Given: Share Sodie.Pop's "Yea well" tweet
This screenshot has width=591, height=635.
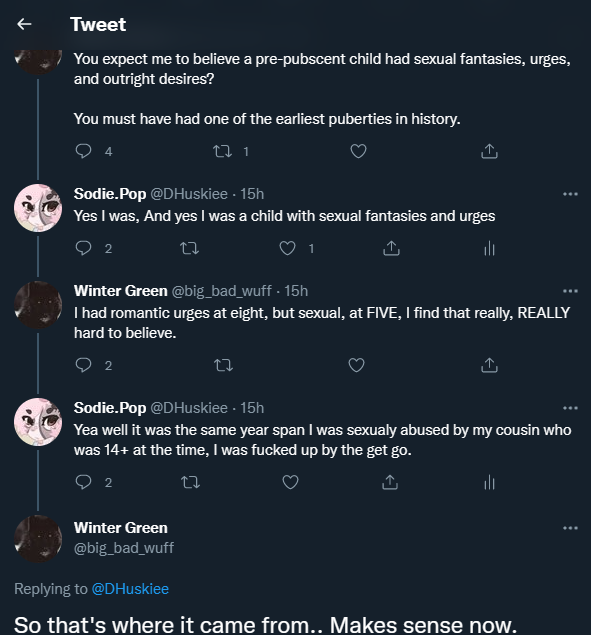Looking at the screenshot, I should 390,482.
